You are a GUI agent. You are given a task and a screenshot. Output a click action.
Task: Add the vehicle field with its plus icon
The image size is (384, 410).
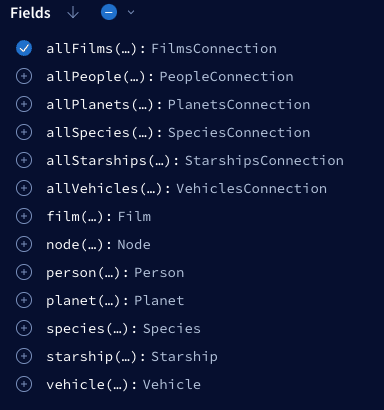coord(24,384)
